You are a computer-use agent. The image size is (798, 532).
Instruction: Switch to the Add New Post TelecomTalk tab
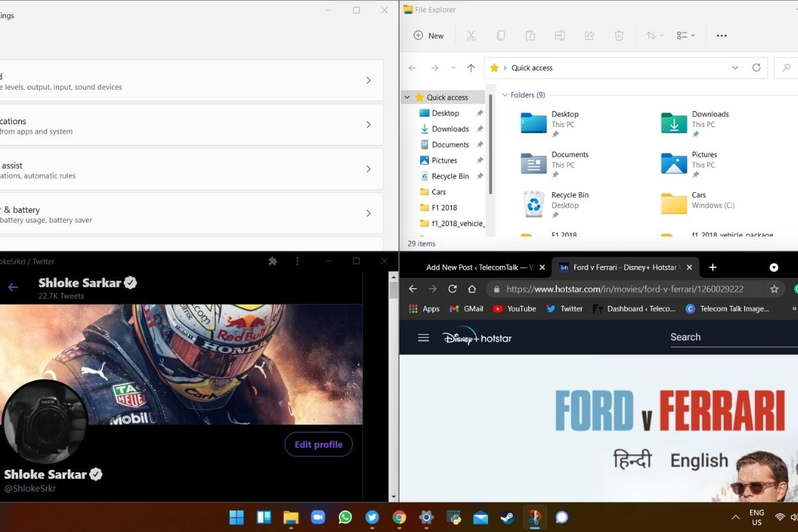[479, 267]
